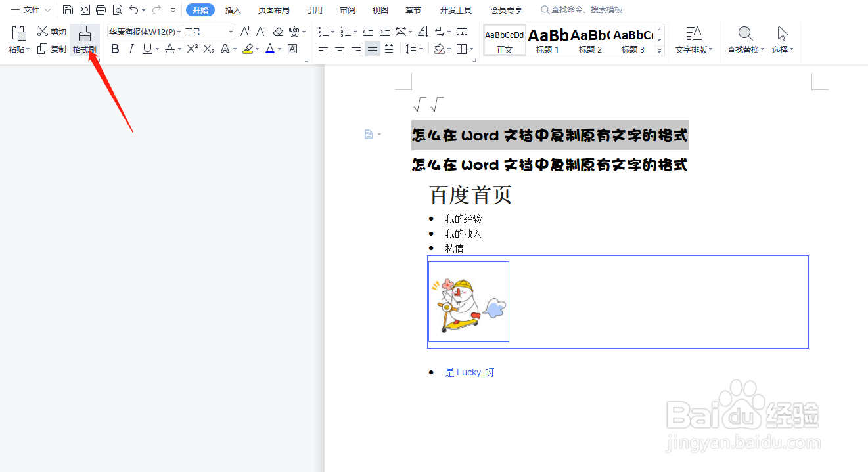This screenshot has height=472, width=868.
Task: Center align the text
Action: pos(340,49)
